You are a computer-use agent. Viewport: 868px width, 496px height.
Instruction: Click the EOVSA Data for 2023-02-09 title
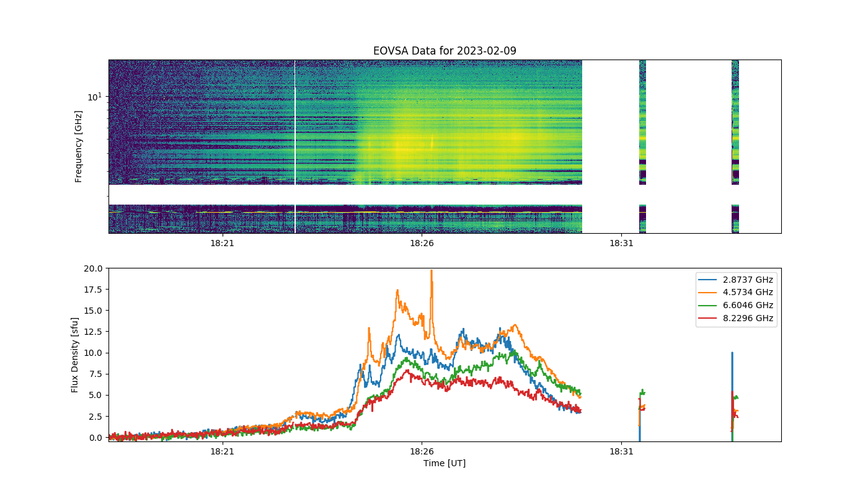point(445,51)
